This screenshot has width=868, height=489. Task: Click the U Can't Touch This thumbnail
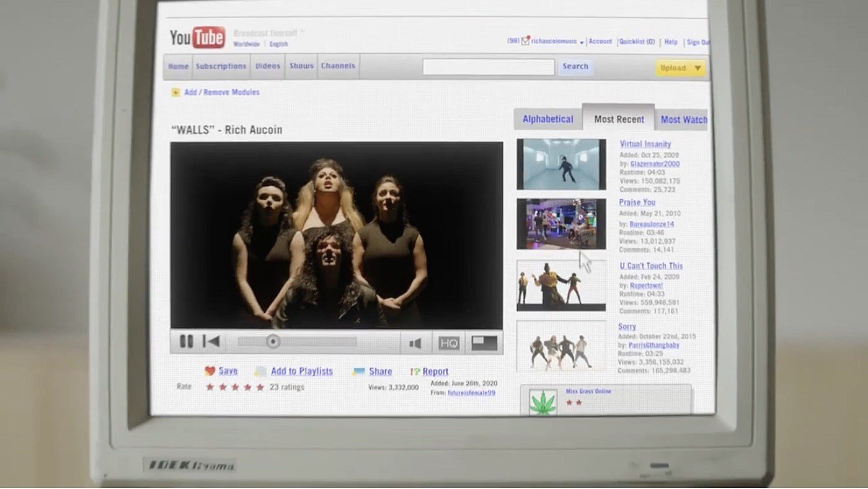561,285
